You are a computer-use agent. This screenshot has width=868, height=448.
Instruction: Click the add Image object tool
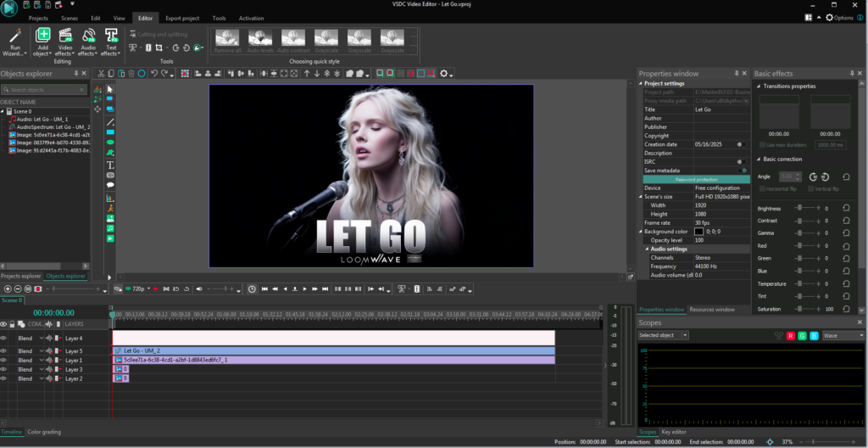pos(109,218)
